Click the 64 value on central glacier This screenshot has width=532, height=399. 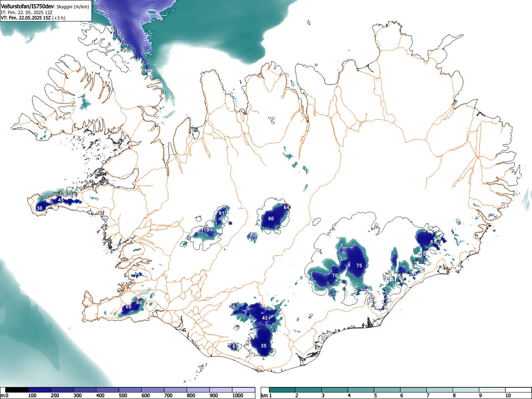coord(286,207)
